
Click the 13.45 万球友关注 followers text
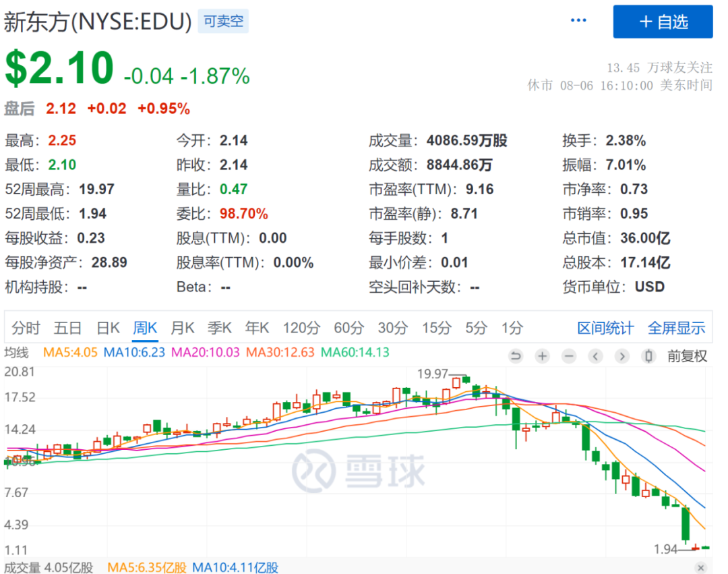(x=659, y=68)
